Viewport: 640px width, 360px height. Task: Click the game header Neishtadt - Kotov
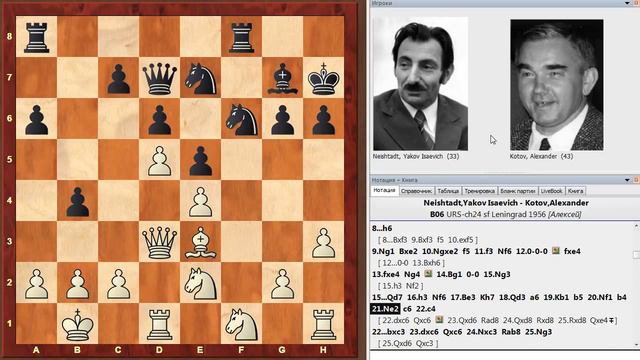506,203
